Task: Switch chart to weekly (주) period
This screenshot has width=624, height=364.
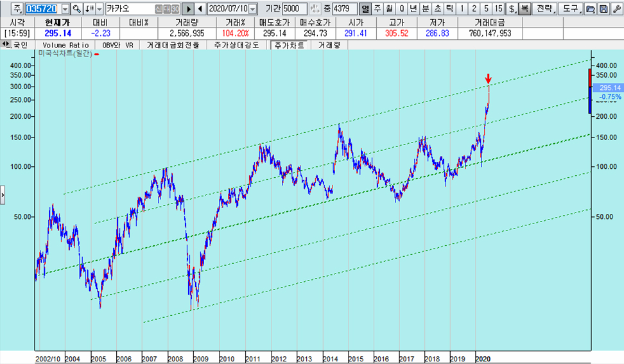Action: click(x=377, y=9)
